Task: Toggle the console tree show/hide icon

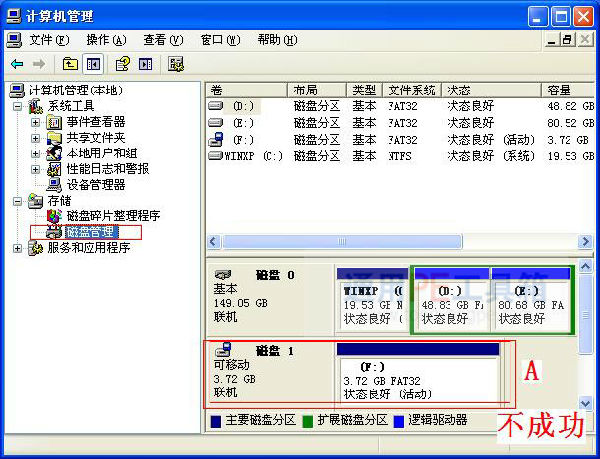Action: click(x=93, y=64)
